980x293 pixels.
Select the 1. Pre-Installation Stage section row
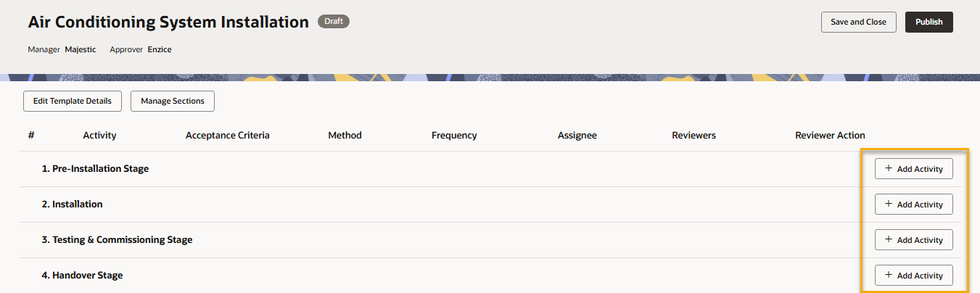tap(95, 169)
